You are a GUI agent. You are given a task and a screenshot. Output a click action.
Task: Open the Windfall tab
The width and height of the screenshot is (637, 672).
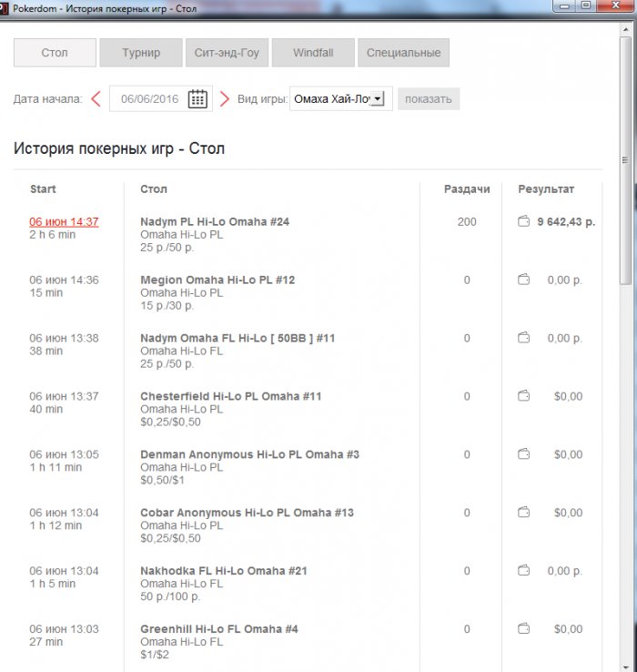313,53
